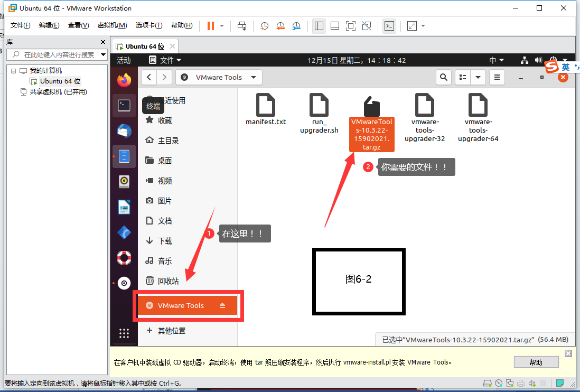
Task: Open the file manager hamburger menu
Action: [x=497, y=77]
